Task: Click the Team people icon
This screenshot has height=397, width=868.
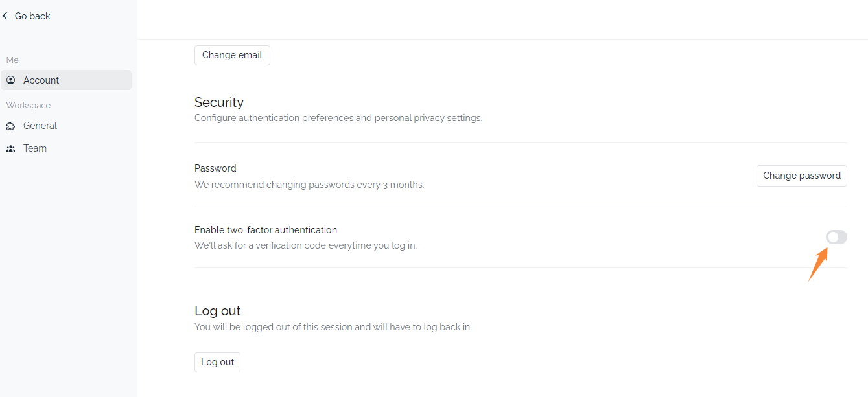Action: (x=11, y=148)
